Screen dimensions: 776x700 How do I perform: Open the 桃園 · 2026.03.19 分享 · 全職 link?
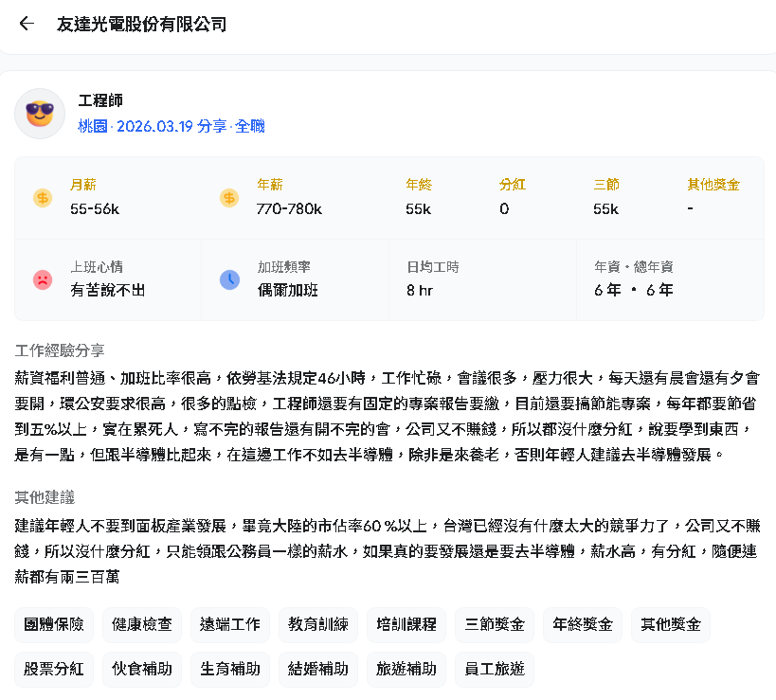click(x=171, y=126)
